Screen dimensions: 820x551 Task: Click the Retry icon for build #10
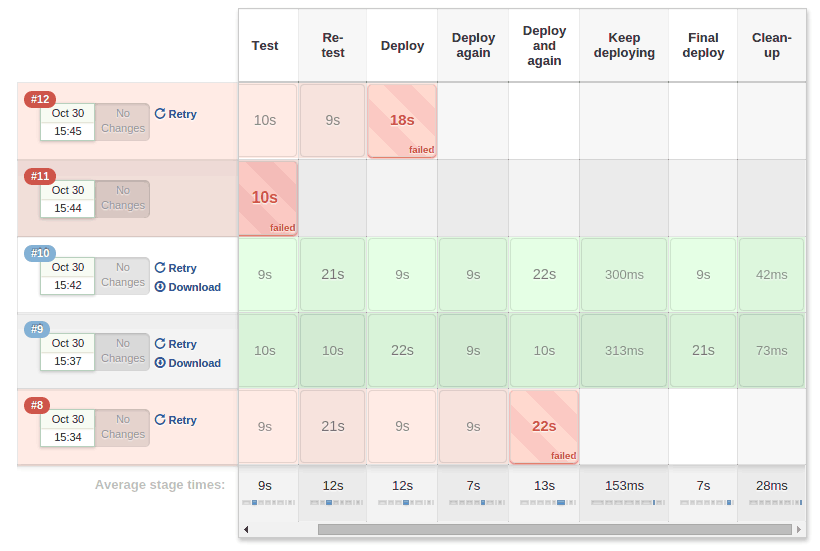tap(160, 268)
